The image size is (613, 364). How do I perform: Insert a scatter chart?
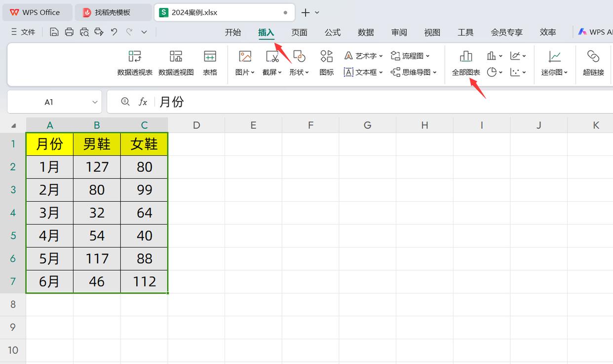(518, 72)
